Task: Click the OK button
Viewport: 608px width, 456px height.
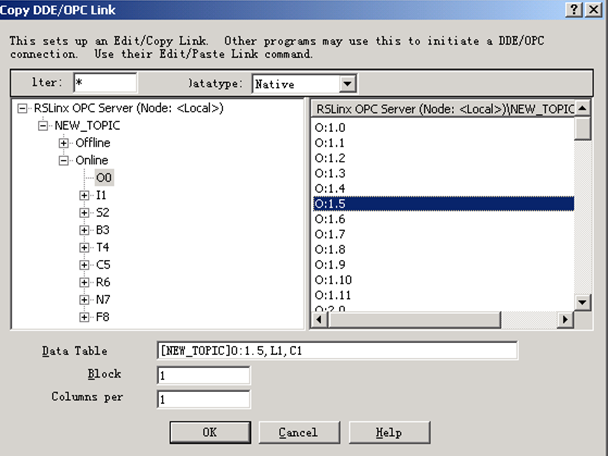Action: (x=208, y=432)
